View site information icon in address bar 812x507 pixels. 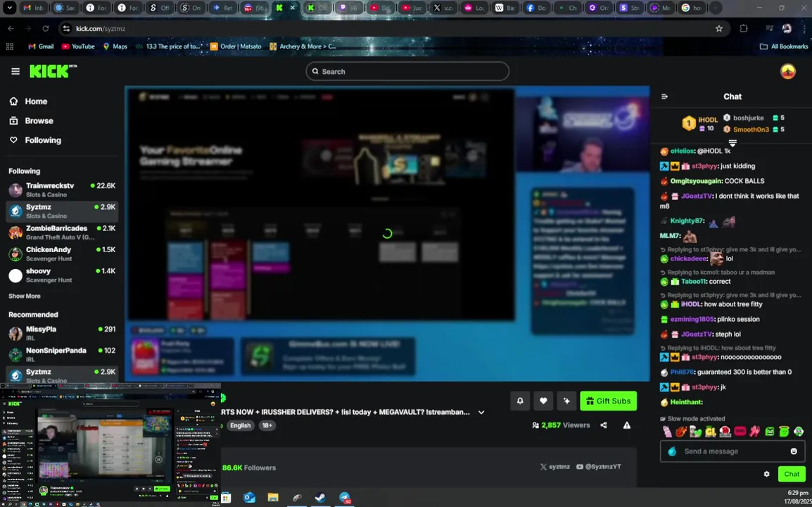(66, 28)
